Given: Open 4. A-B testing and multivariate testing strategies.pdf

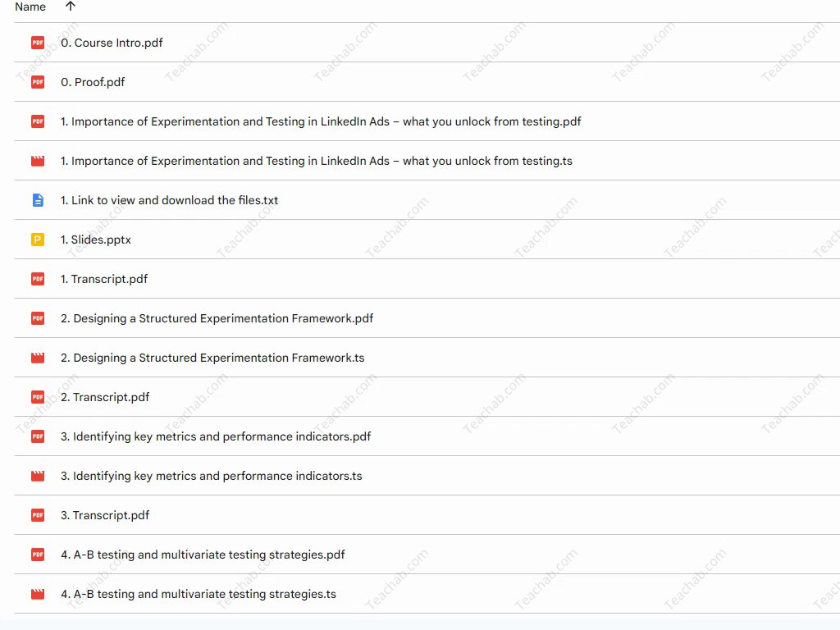Looking at the screenshot, I should pyautogui.click(x=203, y=555).
